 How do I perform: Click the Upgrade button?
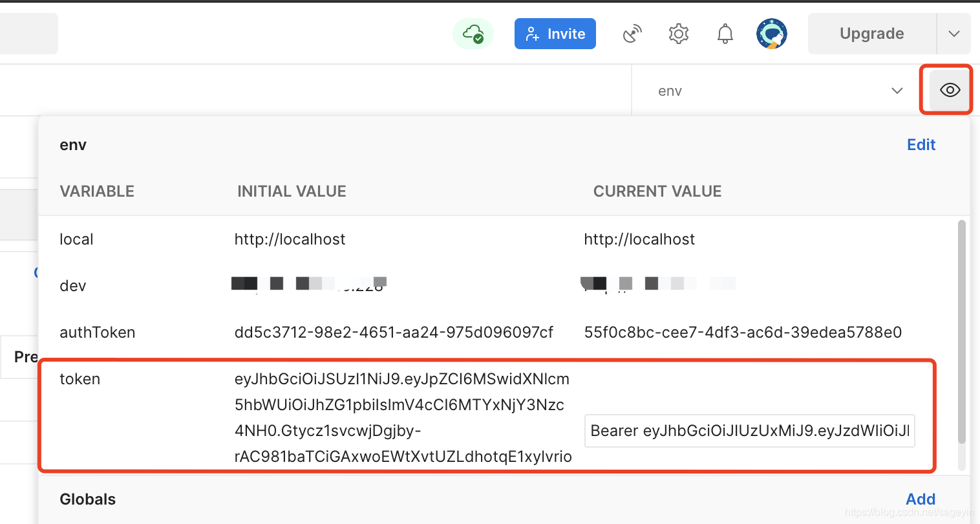(x=872, y=34)
